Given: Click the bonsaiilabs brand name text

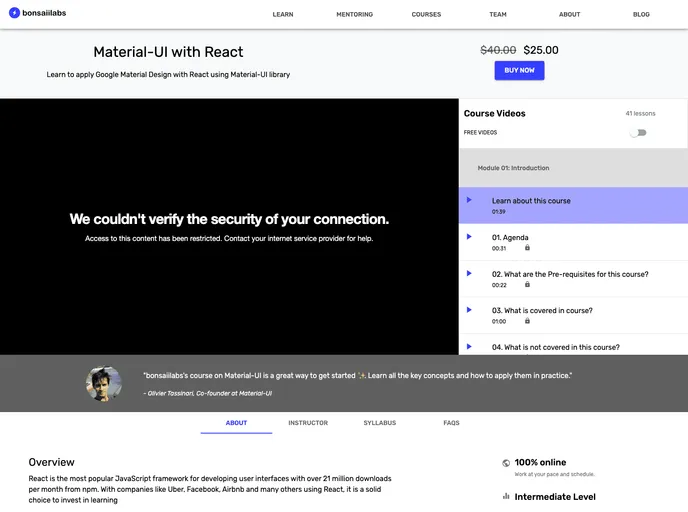Looking at the screenshot, I should [x=44, y=13].
